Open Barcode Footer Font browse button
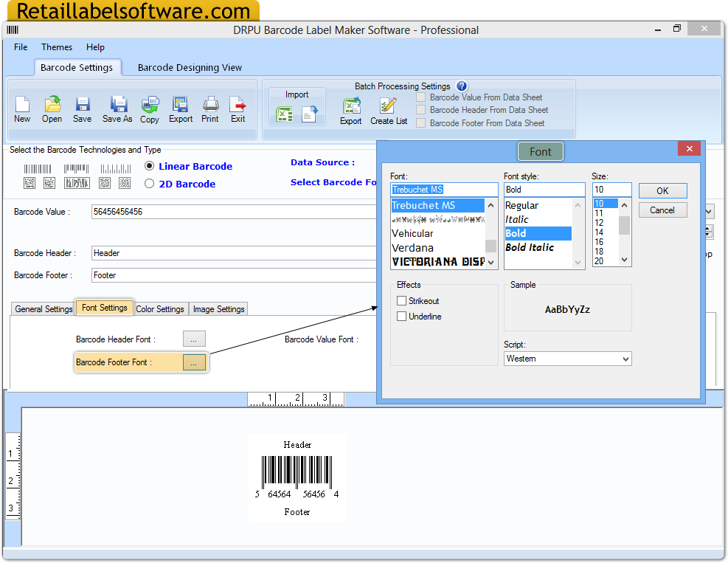 click(x=193, y=361)
